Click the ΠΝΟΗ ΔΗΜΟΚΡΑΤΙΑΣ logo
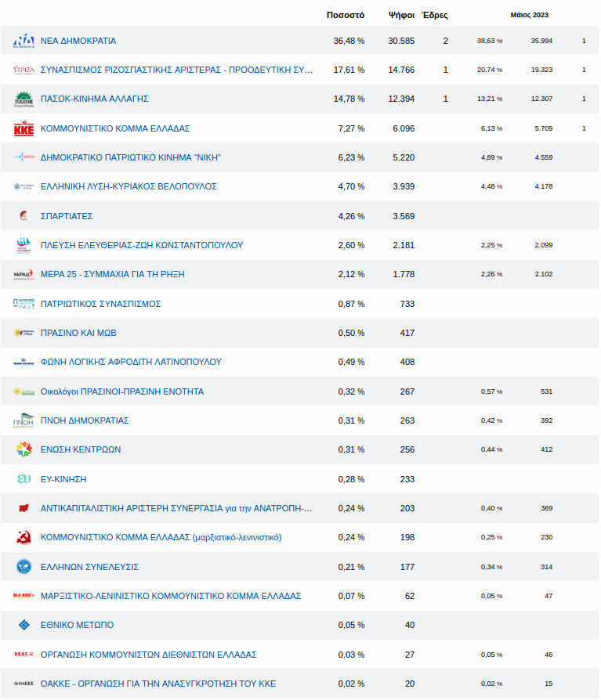This screenshot has width=601, height=700. 24,421
